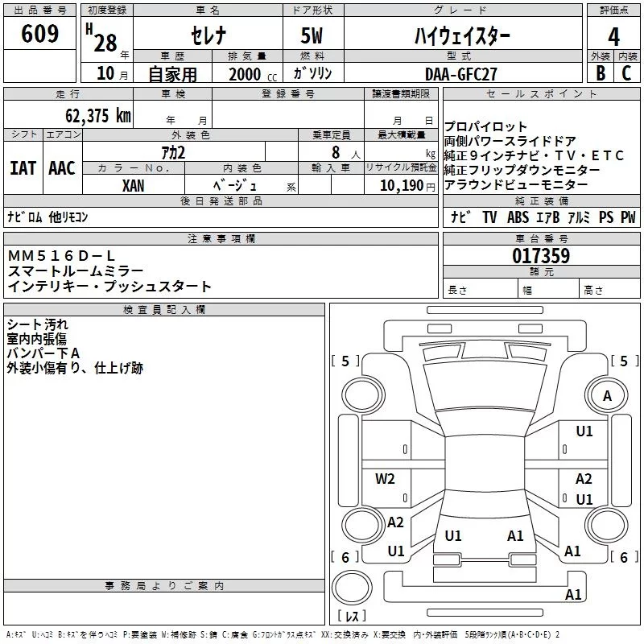Select the inspector note 室内内張傷

36,339
